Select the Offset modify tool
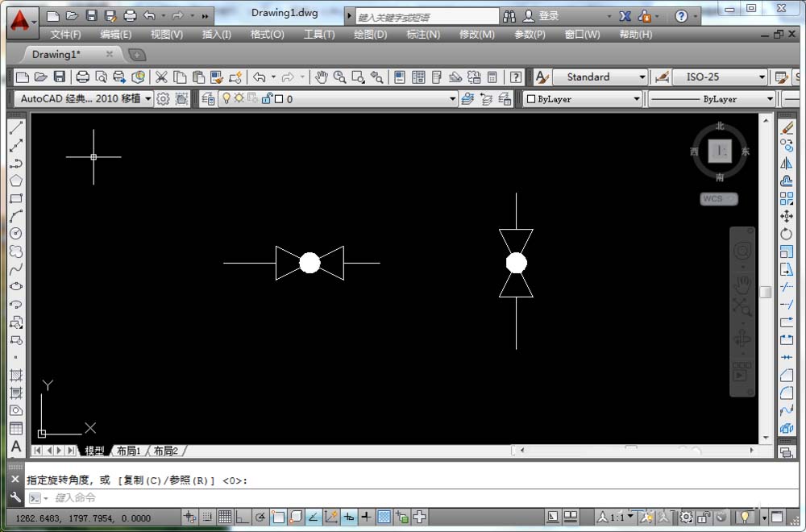Screen dimensions: 806x532 coord(787,181)
